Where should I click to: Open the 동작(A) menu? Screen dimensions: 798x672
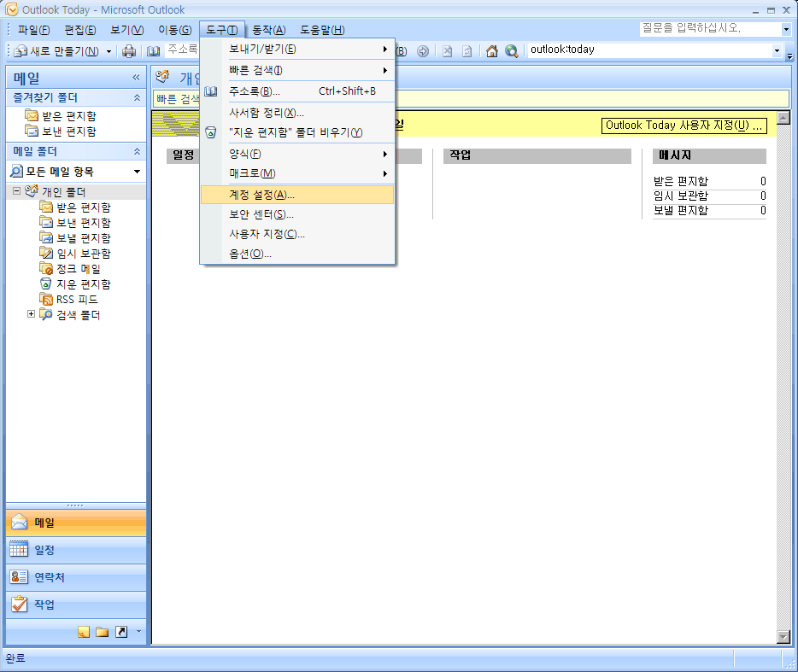(x=269, y=30)
